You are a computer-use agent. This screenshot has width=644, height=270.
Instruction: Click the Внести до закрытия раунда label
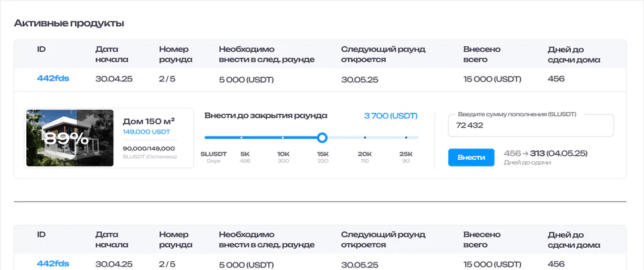point(266,116)
